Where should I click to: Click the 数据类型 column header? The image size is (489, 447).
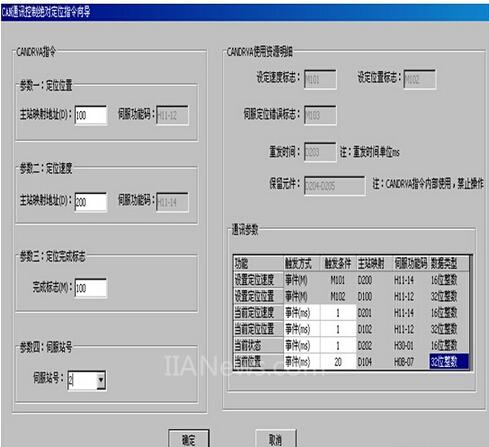pyautogui.click(x=449, y=264)
